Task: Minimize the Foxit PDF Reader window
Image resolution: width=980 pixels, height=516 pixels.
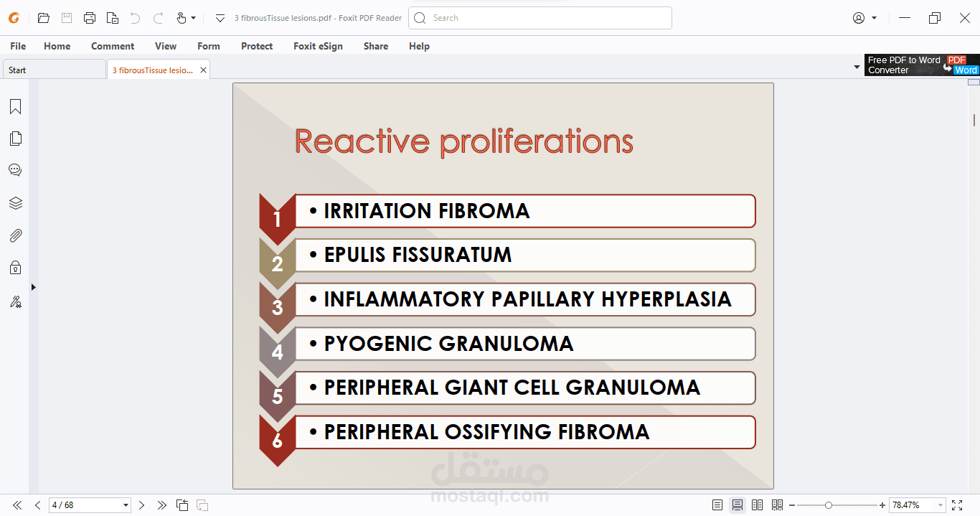Action: (905, 18)
